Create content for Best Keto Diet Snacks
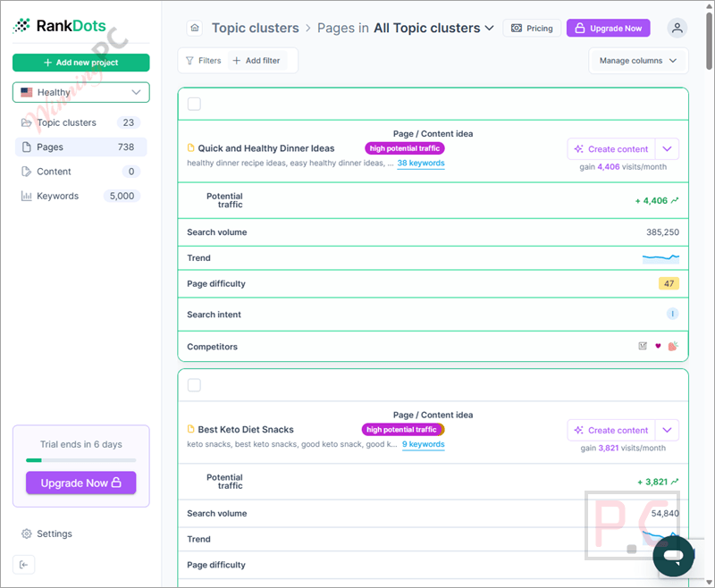The height and width of the screenshot is (588, 715). 611,431
